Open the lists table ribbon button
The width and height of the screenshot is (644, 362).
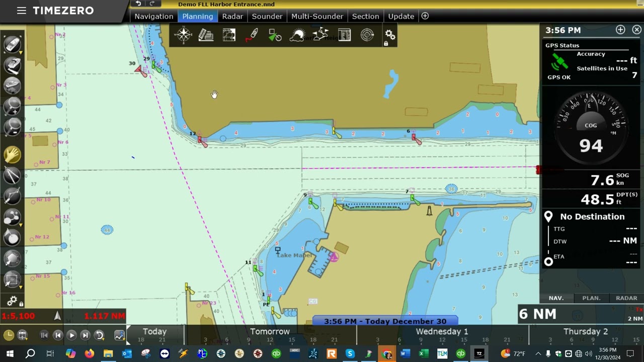click(344, 35)
